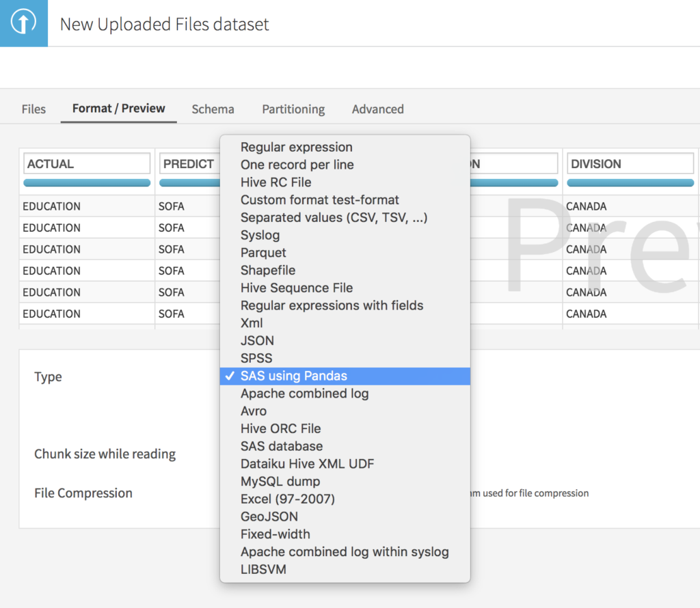Image resolution: width=700 pixels, height=608 pixels.
Task: Click the Dataiku uploaded files dataset icon
Action: (x=23, y=23)
